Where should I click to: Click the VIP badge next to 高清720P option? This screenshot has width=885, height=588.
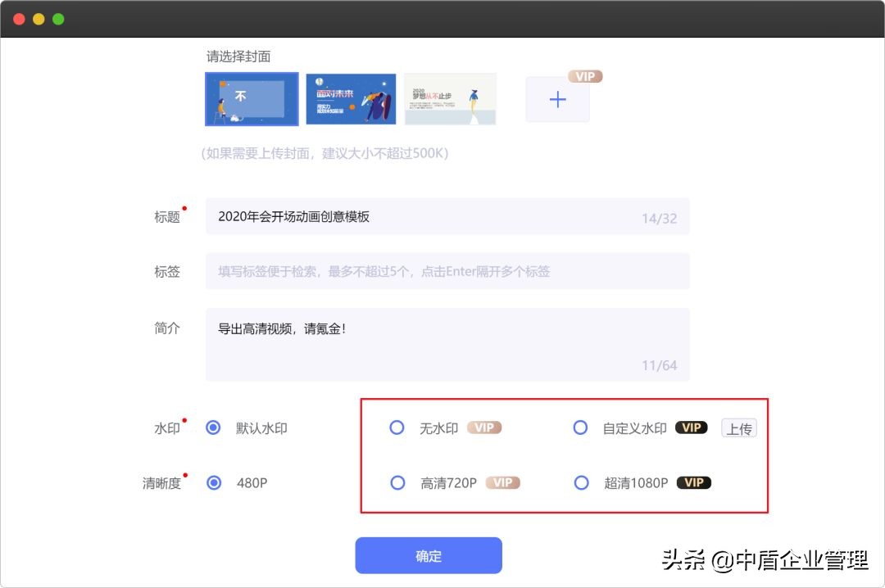click(x=503, y=482)
